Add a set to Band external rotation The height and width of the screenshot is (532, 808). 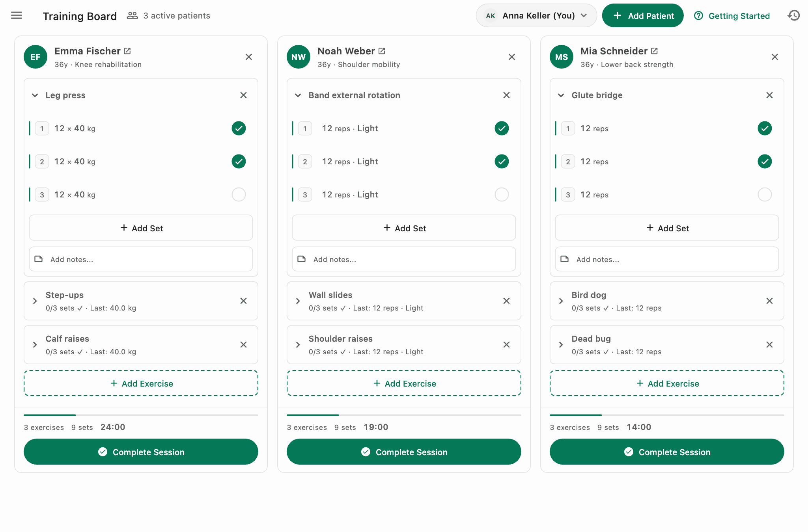404,228
